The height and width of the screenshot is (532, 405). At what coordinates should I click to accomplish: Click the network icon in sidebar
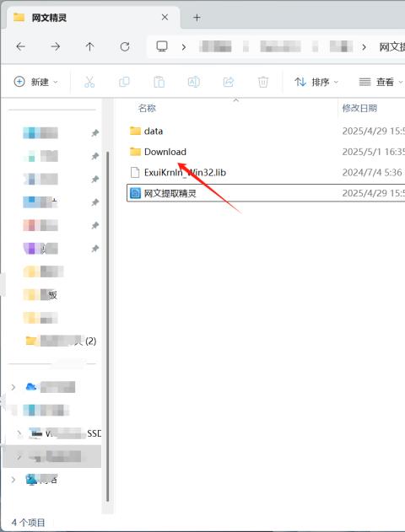[x=31, y=480]
